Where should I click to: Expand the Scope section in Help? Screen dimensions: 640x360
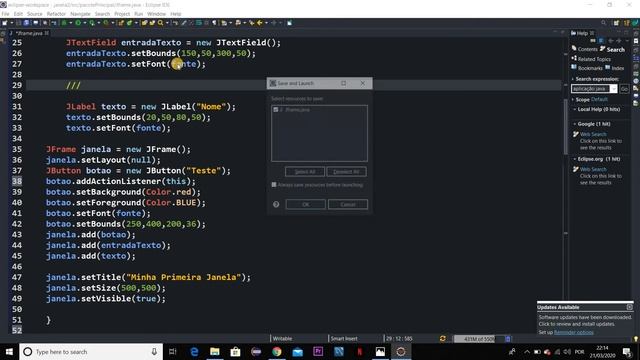[573, 100]
